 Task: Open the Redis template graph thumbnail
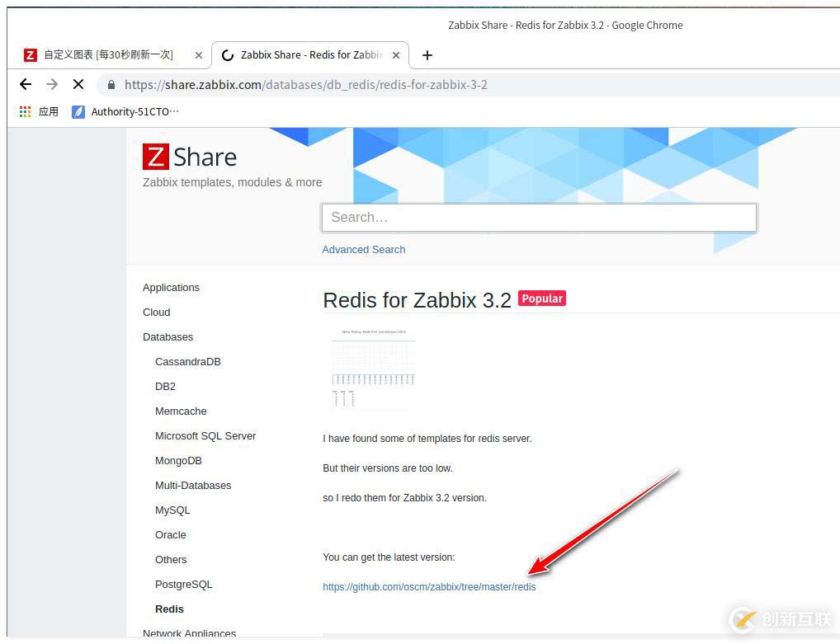pyautogui.click(x=374, y=369)
